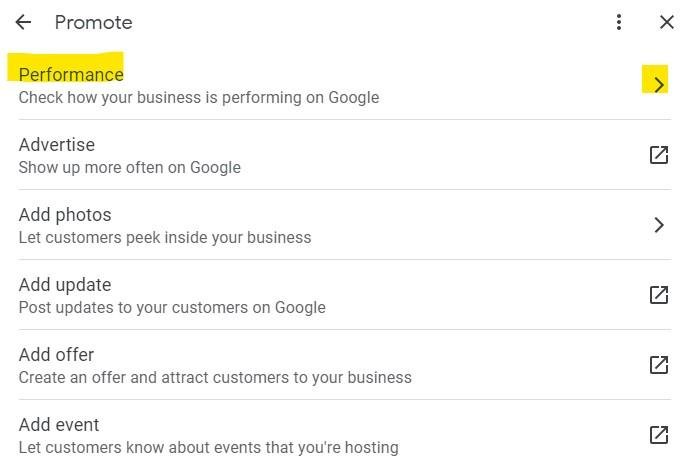Open the three-dot more options menu
Image resolution: width=687 pixels, height=468 pixels.
pyautogui.click(x=619, y=22)
